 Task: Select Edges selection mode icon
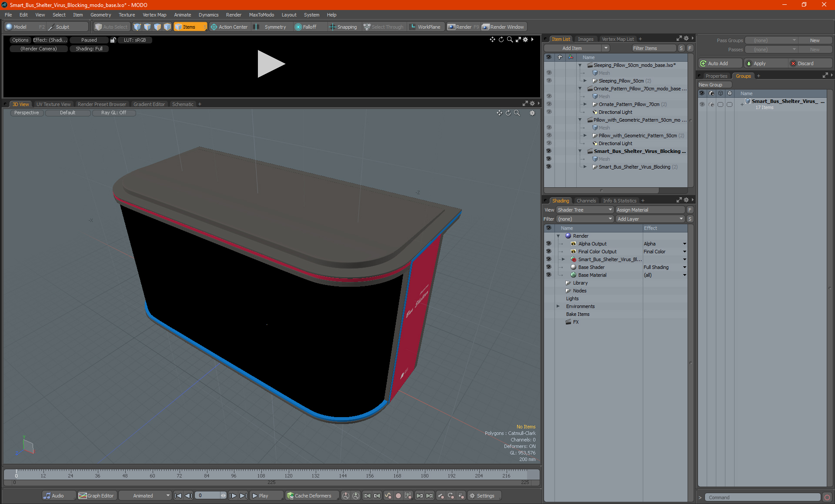[x=147, y=27]
